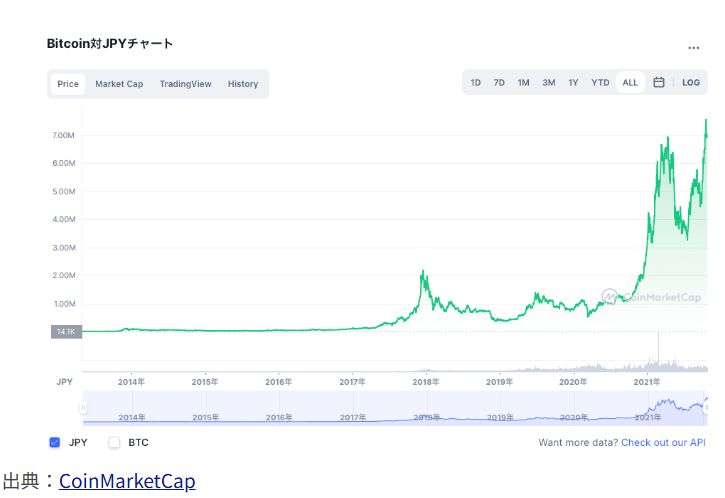Select YTD time range
The height and width of the screenshot is (498, 725).
600,83
